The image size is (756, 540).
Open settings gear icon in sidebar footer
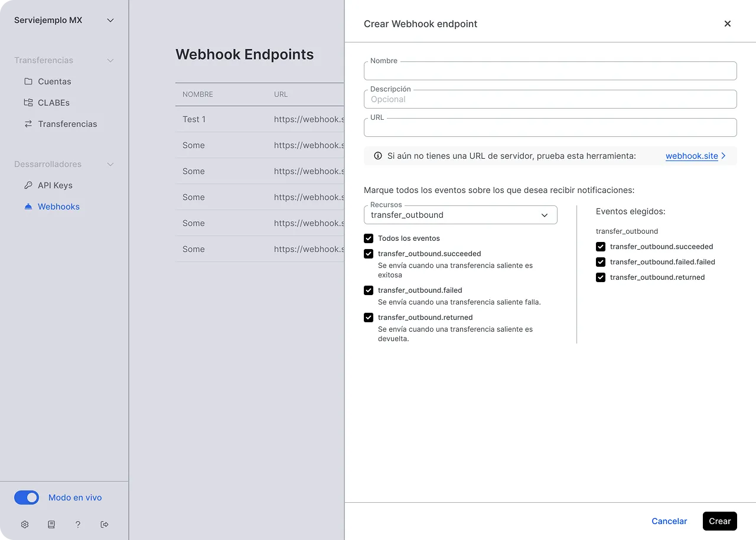(25, 524)
